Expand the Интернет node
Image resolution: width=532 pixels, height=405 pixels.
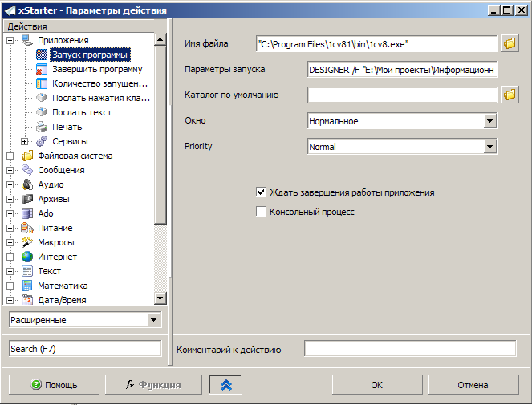10,257
